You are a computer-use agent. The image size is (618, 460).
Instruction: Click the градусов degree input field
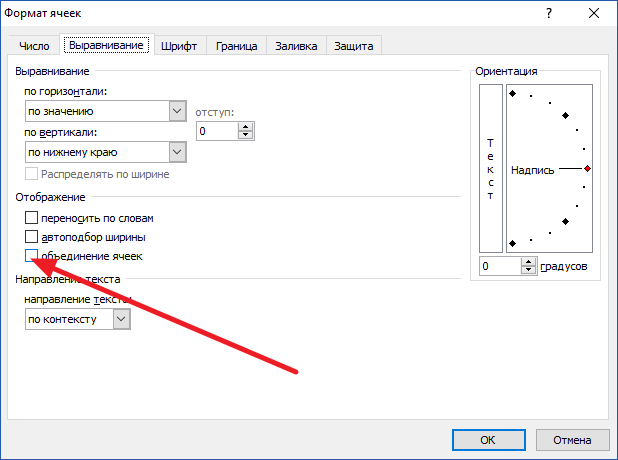[500, 267]
